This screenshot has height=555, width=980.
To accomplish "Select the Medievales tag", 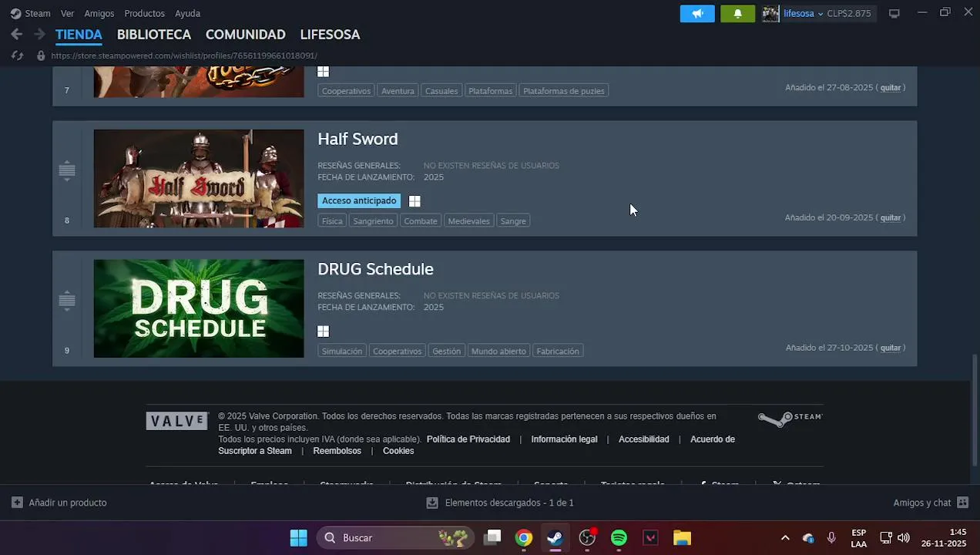I will coord(468,220).
